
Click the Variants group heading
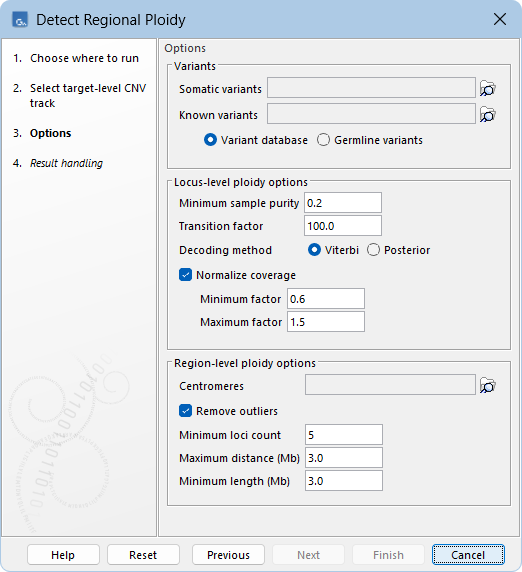click(195, 66)
